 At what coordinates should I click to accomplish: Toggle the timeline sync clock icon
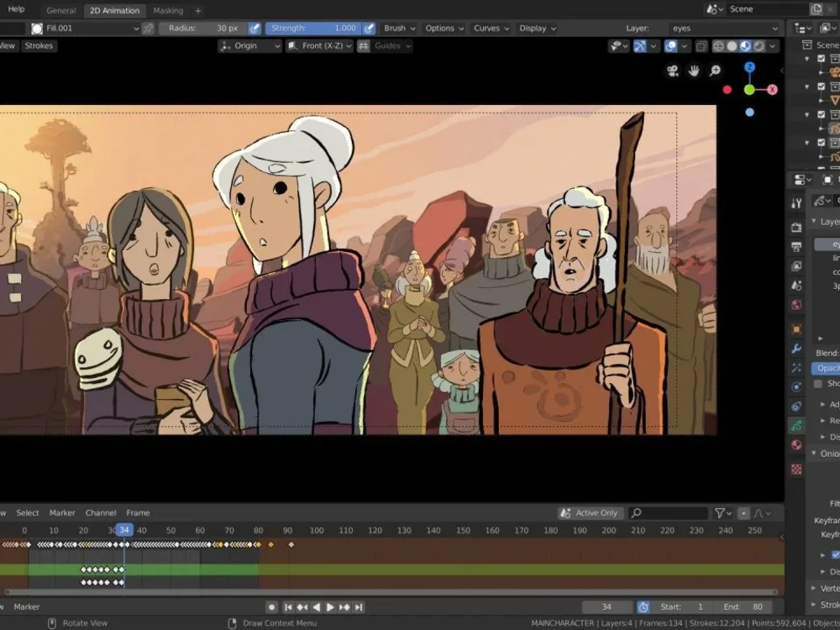coord(643,607)
